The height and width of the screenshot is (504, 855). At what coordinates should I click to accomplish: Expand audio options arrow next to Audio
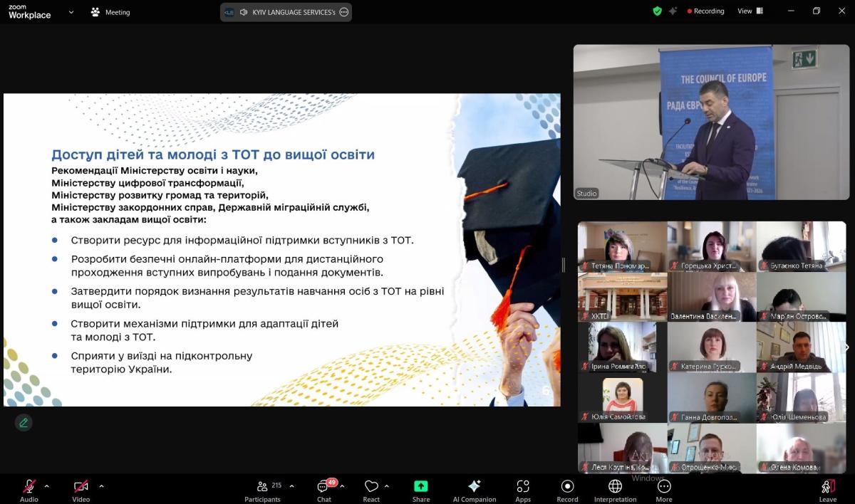pyautogui.click(x=47, y=486)
